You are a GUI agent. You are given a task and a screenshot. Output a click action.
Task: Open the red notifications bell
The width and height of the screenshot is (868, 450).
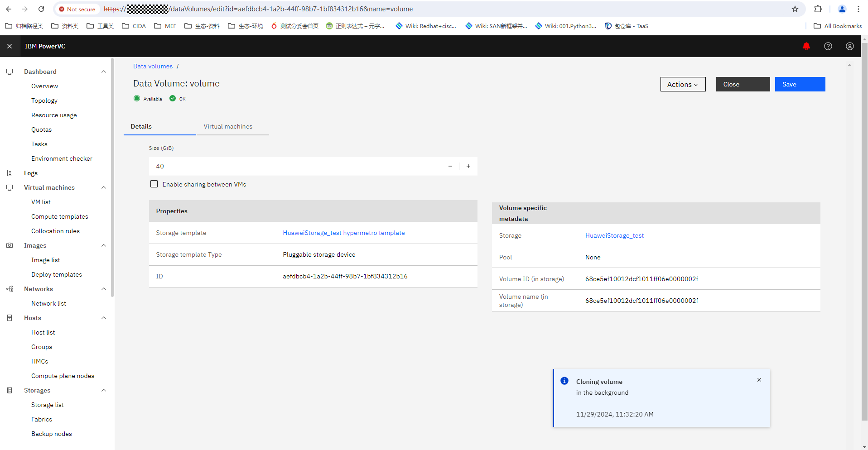pyautogui.click(x=806, y=46)
